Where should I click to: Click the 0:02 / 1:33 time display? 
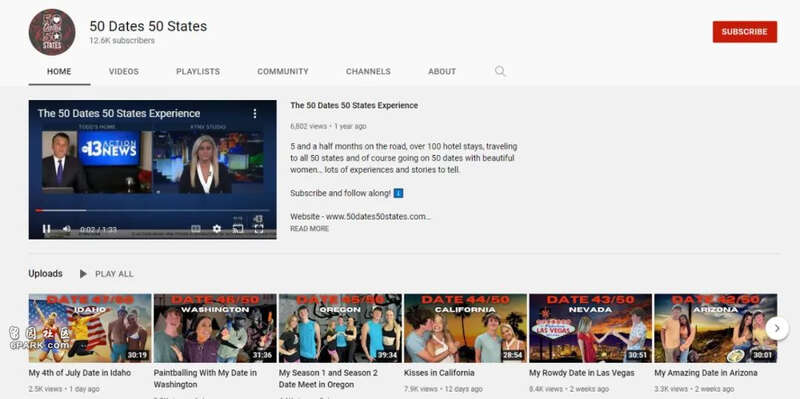click(x=98, y=230)
